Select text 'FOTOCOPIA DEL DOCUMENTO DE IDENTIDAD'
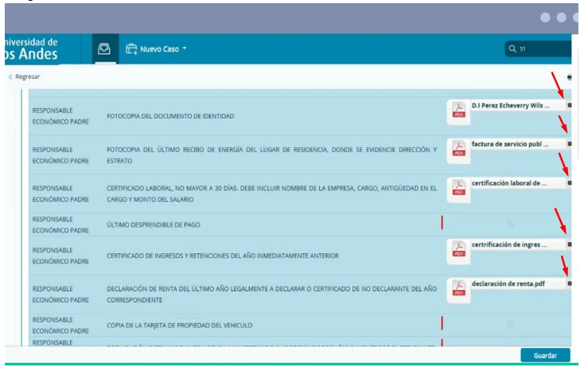The image size is (588, 375). tap(170, 116)
